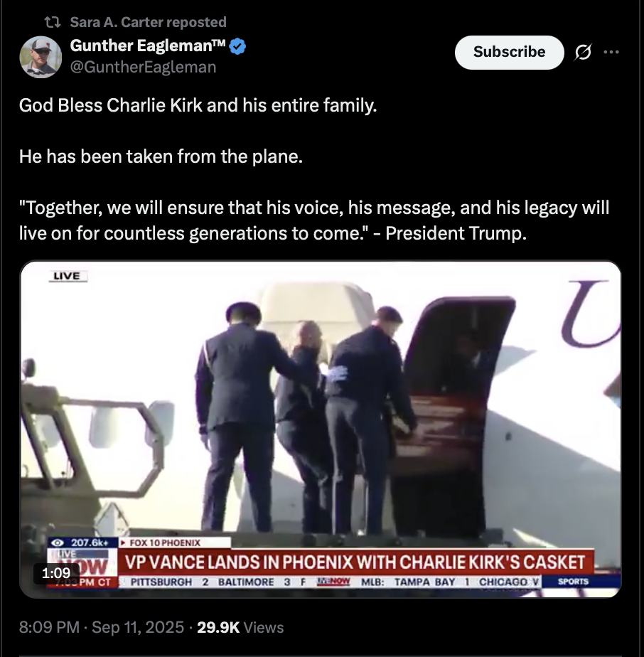Viewport: 644px width, 657px height.
Task: Click the "God Bless Charlie Kirk" text line
Action: (x=198, y=105)
